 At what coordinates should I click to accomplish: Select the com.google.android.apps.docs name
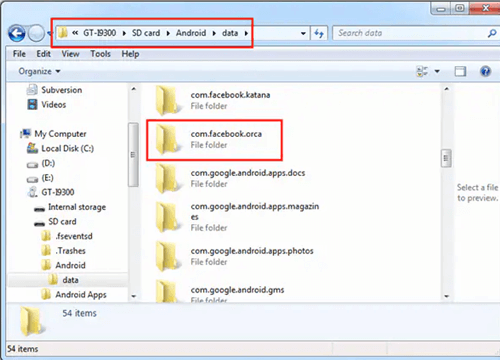[x=248, y=173]
